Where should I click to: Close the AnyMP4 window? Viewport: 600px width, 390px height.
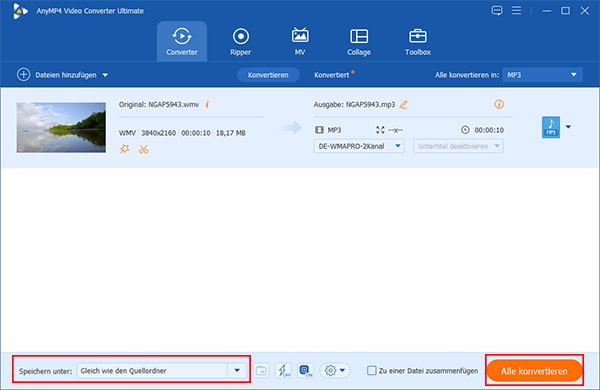pyautogui.click(x=584, y=11)
